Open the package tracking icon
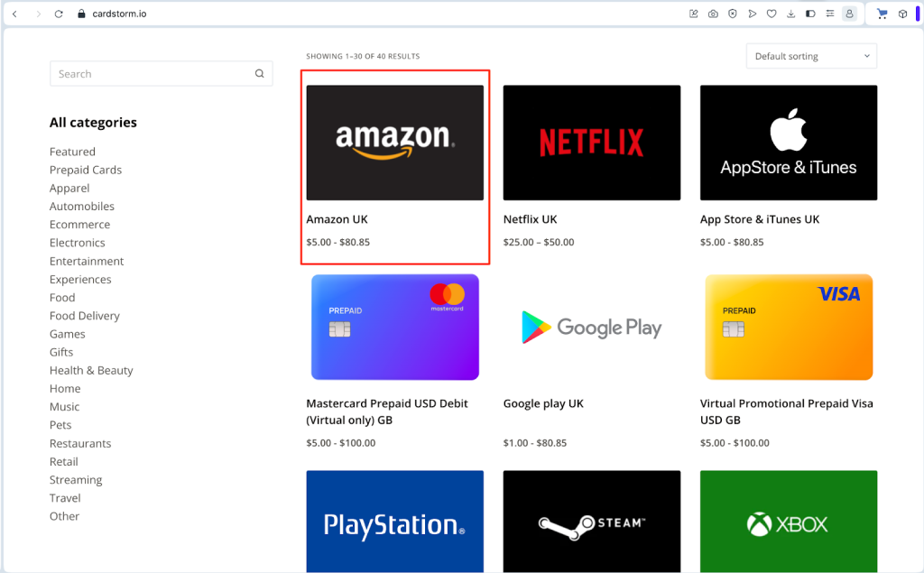Viewport: 924px width, 573px height. pos(902,14)
